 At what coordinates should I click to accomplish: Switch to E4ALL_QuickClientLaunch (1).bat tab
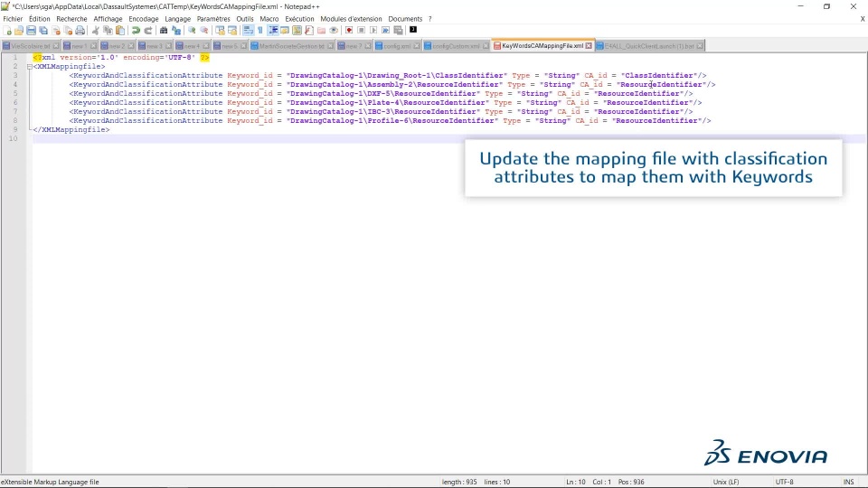pos(649,46)
